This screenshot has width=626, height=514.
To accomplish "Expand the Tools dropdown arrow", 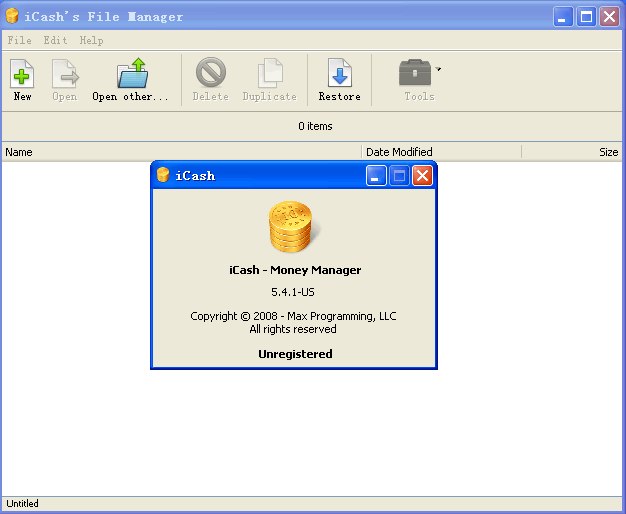I will tap(438, 69).
